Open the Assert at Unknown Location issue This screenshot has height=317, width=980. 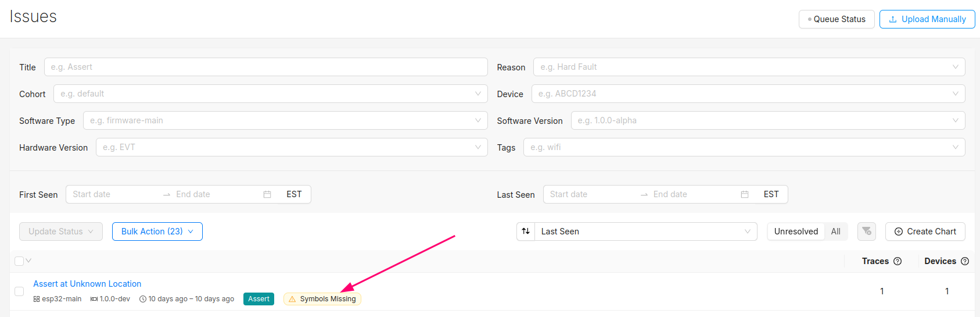pyautogui.click(x=87, y=284)
